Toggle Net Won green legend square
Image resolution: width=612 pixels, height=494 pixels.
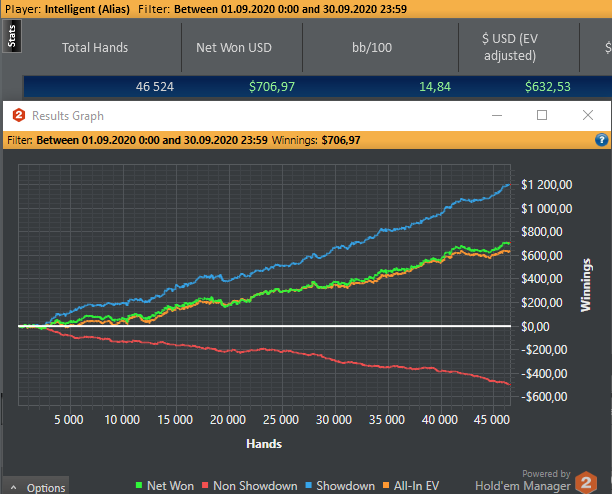[139, 485]
